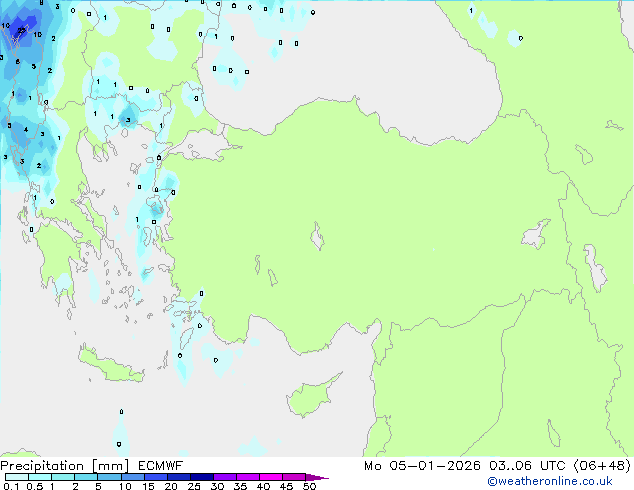Click Lake Tuz outline in central Turkey
The width and height of the screenshot is (634, 490).
(318, 239)
